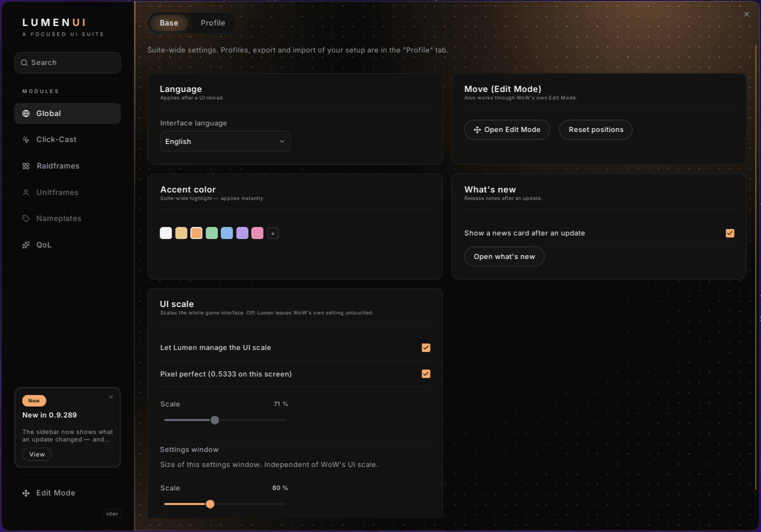761x532 pixels.
Task: Add a custom accent color with plus
Action: pos(272,233)
